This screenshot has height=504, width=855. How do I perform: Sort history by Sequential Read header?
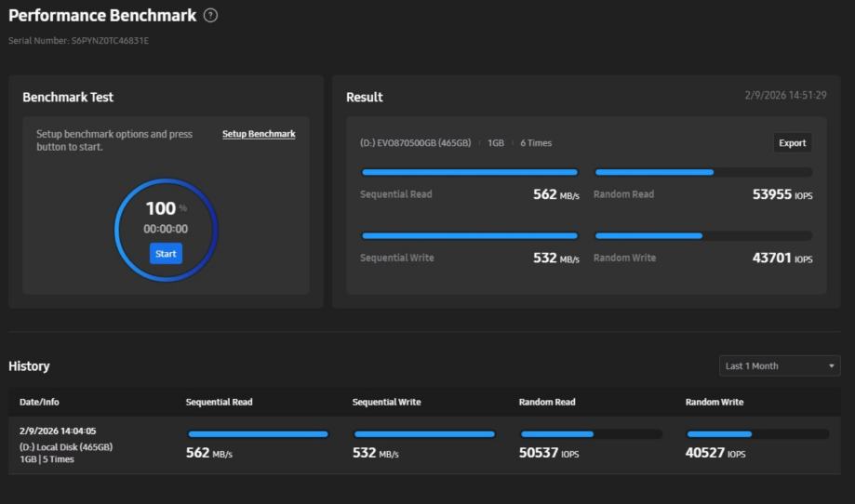(219, 403)
